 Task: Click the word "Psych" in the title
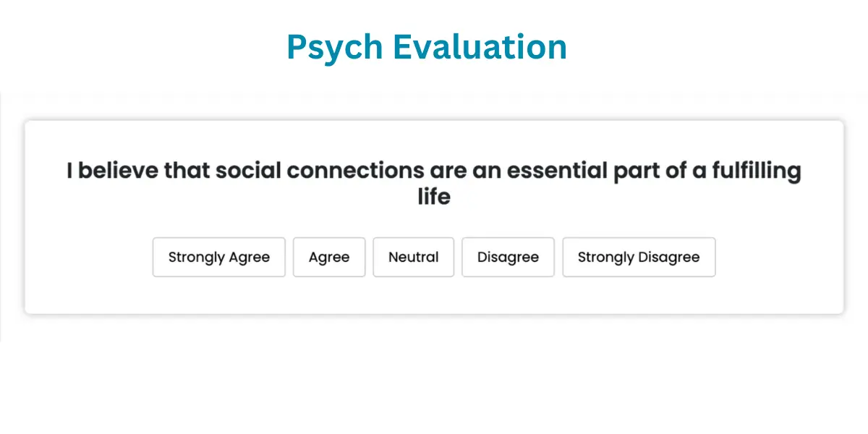pyautogui.click(x=335, y=48)
